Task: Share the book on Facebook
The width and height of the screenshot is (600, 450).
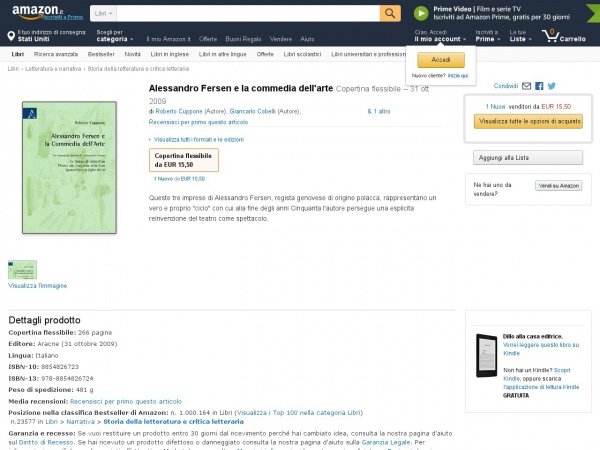Action: (x=539, y=86)
